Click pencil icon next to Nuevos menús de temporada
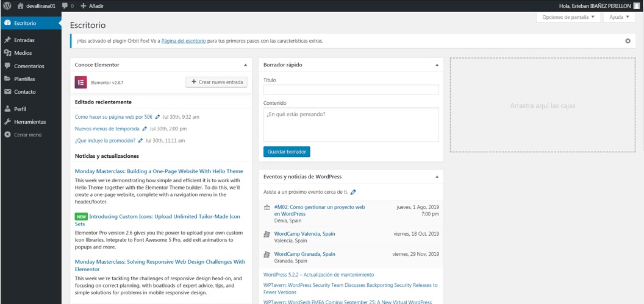Image resolution: width=644 pixels, height=304 pixels. point(145,129)
